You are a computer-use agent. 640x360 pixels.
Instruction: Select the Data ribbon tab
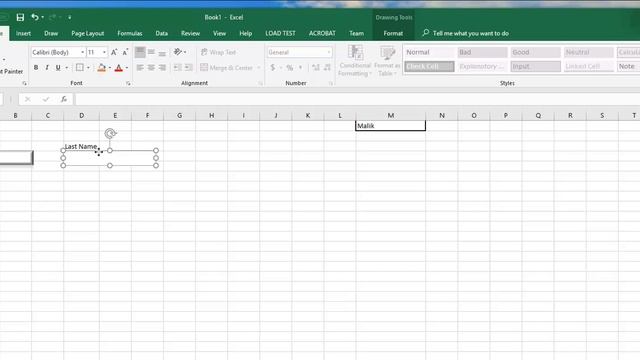[162, 33]
